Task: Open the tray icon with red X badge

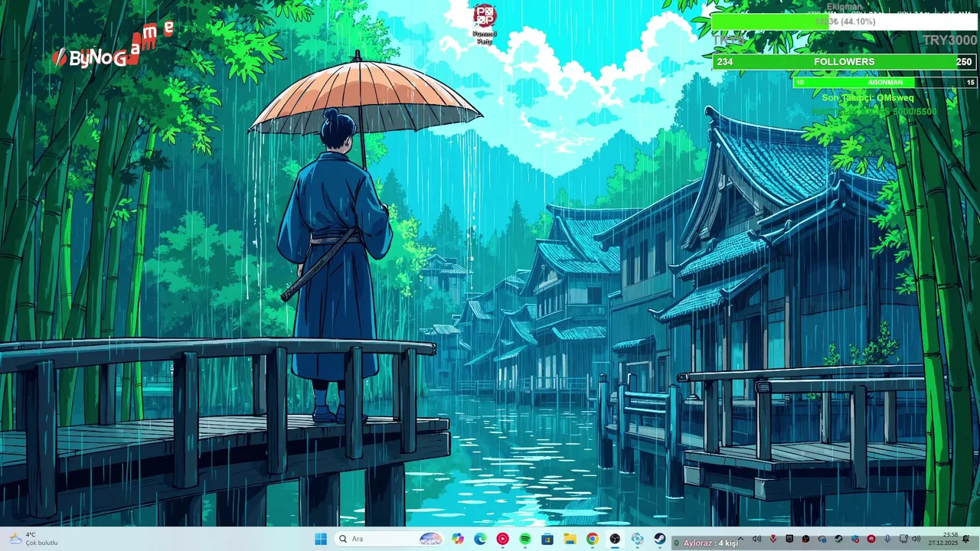Action: 855,540
